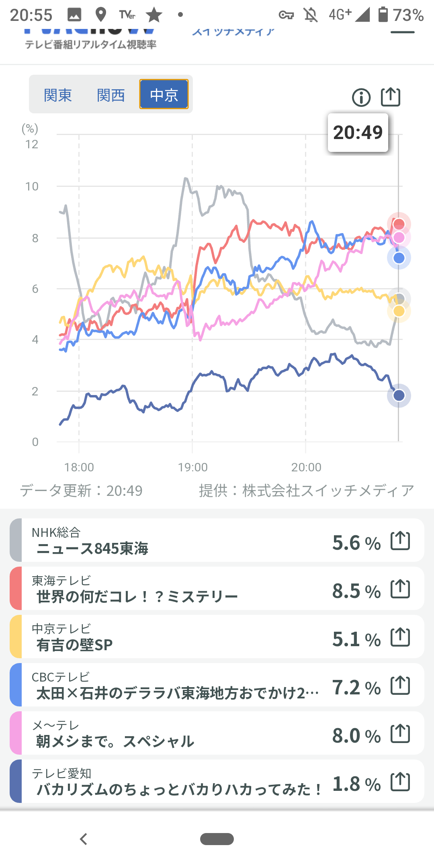Image resolution: width=434 pixels, height=868 pixels.
Task: Switch to the 関西 region tab
Action: pos(111,95)
